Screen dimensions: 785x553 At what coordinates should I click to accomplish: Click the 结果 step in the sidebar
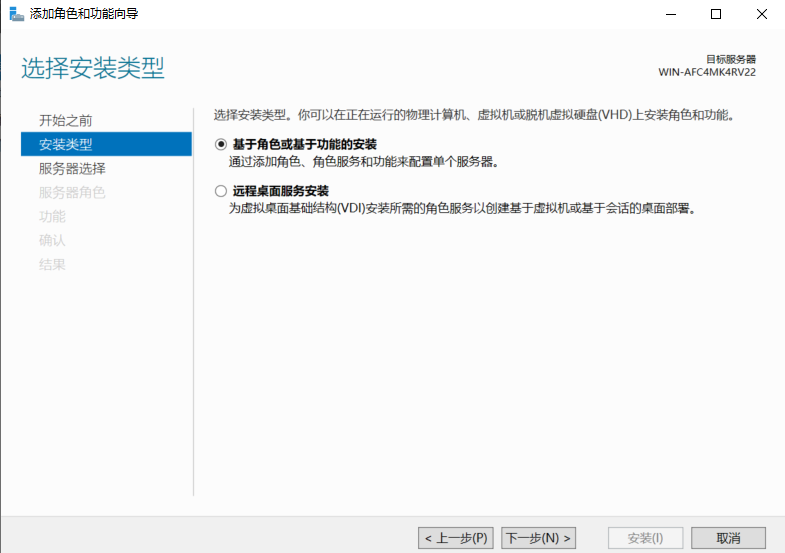pyautogui.click(x=52, y=265)
